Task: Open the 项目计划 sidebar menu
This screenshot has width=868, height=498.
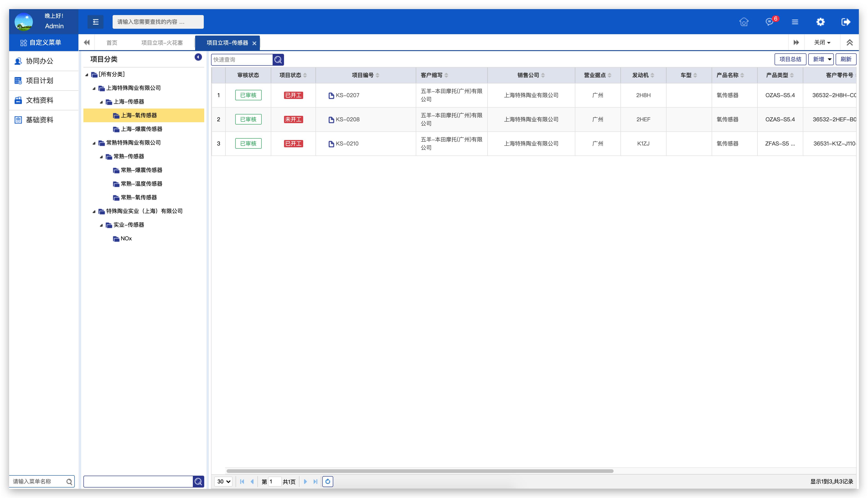Action: tap(39, 81)
